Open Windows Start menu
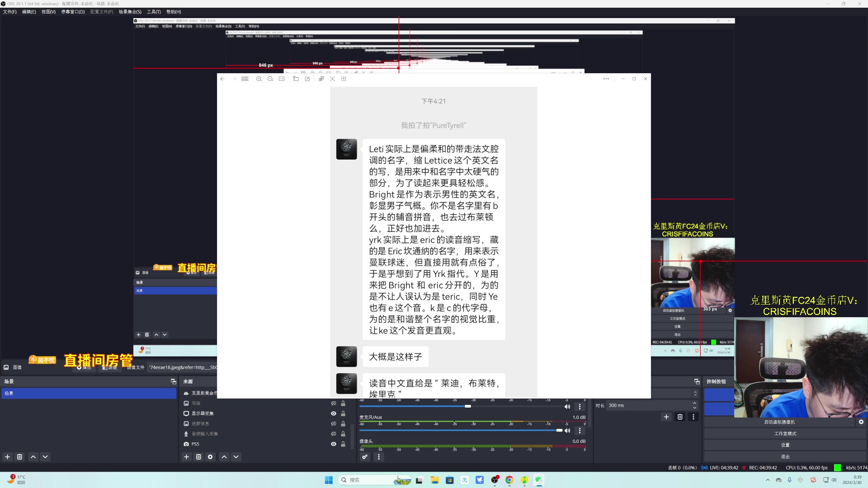 (x=329, y=480)
